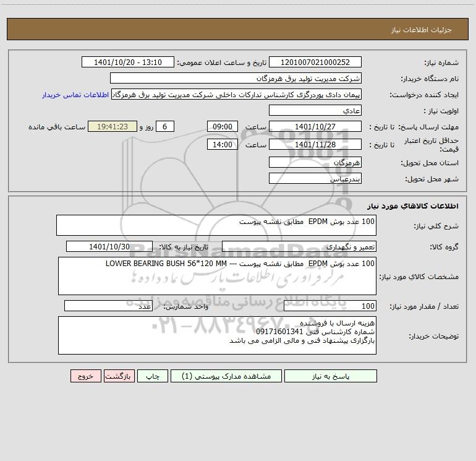476x461 pixels.
Task: Open 'اطلاعات تماس خریدار' link
Action: (75, 95)
